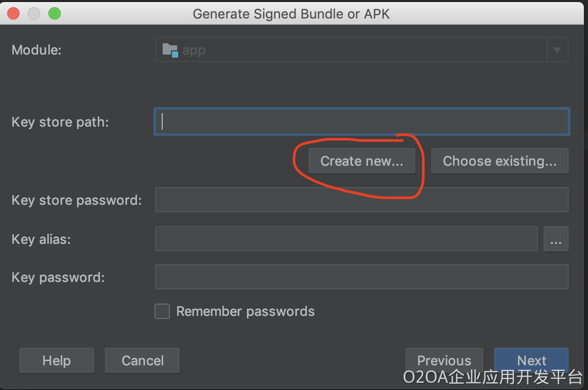Image resolution: width=588 pixels, height=390 pixels.
Task: Proceed with the Next button
Action: tap(531, 359)
